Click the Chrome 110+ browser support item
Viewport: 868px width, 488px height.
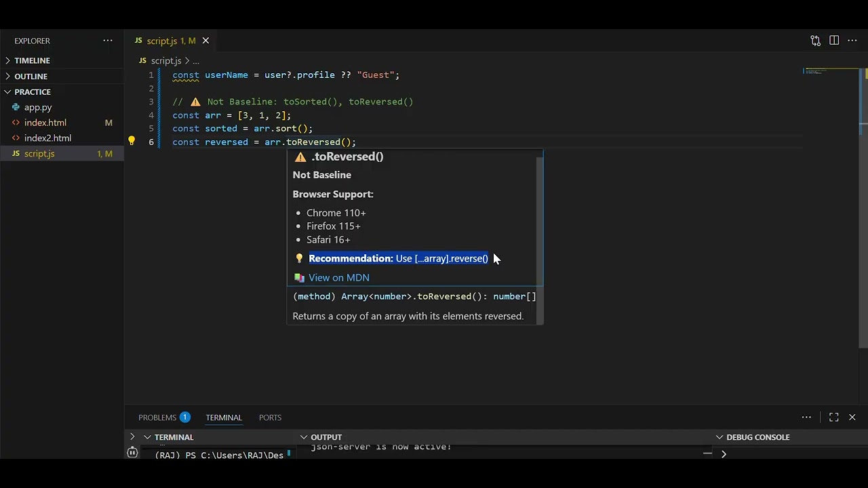[336, 213]
